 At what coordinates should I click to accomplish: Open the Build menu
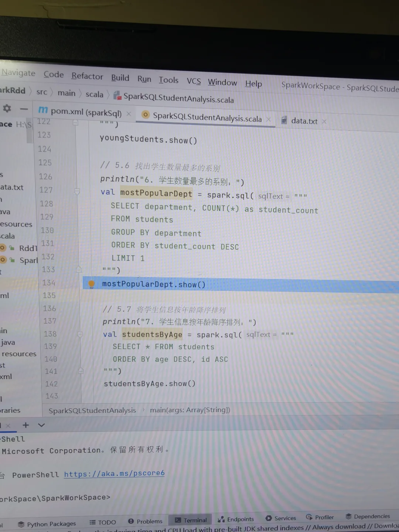(x=120, y=78)
